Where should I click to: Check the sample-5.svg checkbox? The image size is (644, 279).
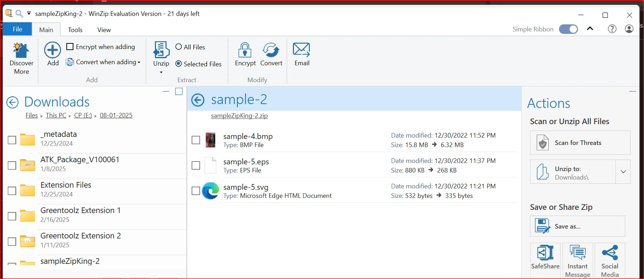pos(196,191)
